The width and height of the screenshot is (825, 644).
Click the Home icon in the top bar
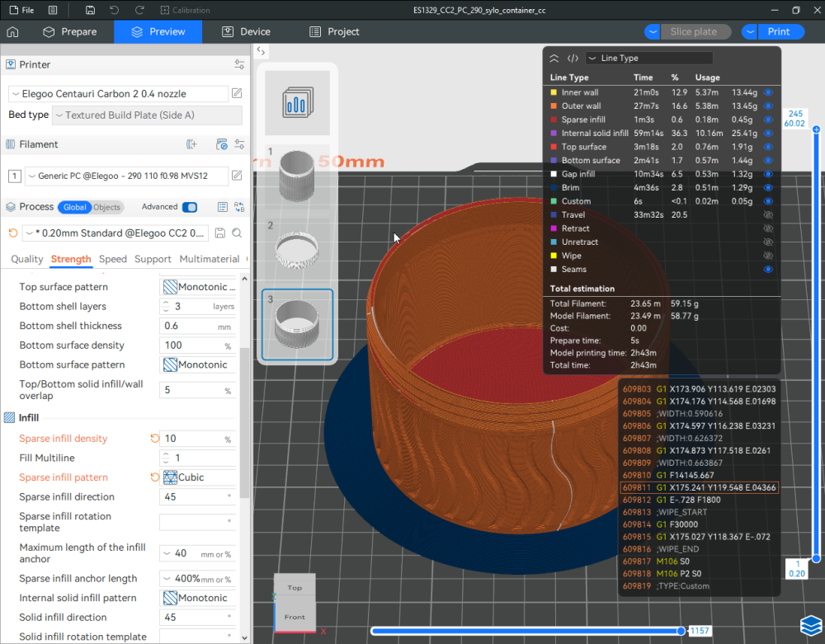pos(12,31)
